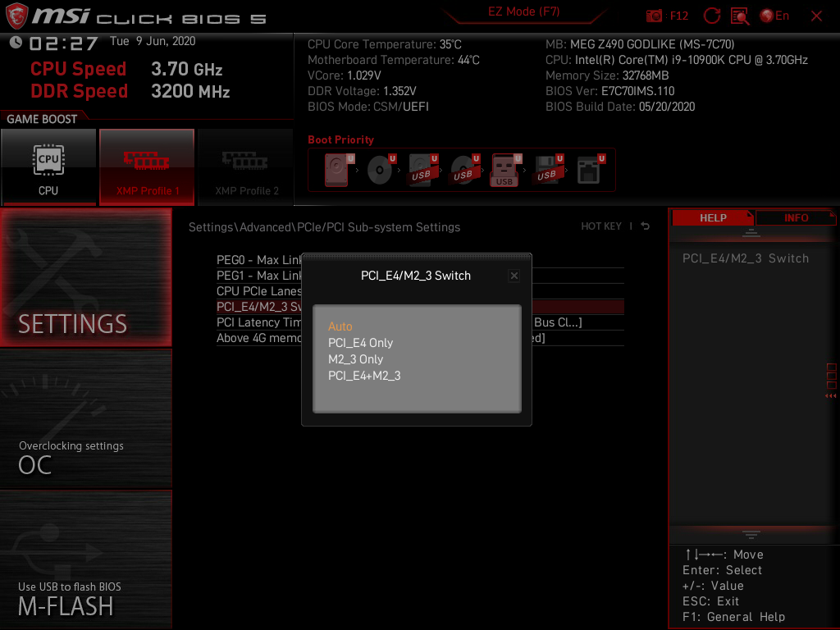Select the optical disc boot device icon
The height and width of the screenshot is (630, 840).
coord(381,170)
